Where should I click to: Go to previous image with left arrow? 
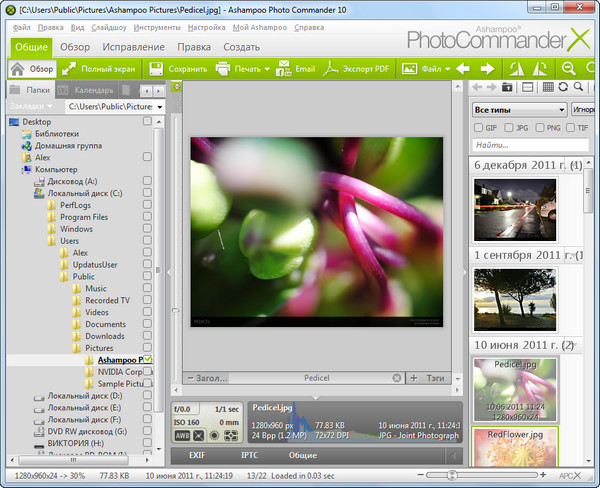tap(462, 69)
